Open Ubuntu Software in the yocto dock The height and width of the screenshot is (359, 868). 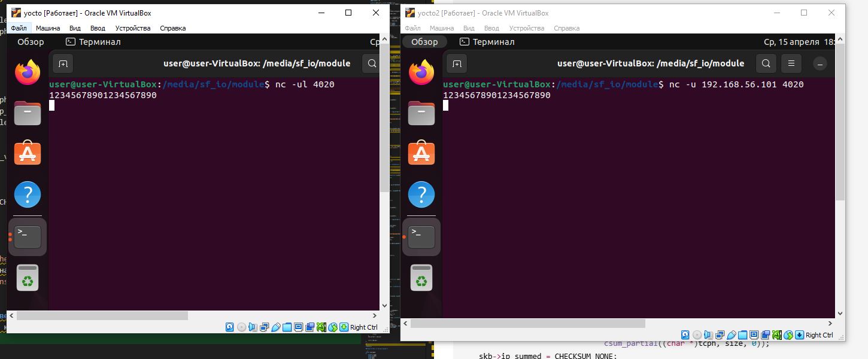pos(28,153)
